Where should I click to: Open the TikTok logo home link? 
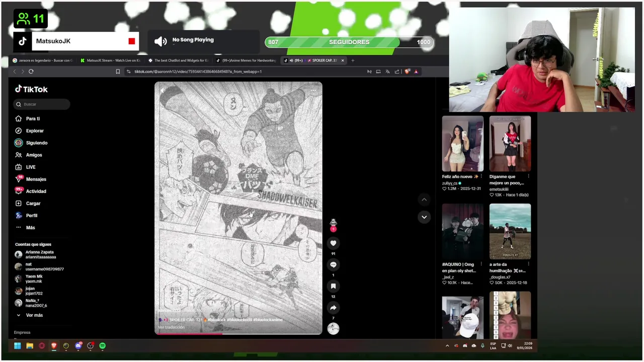[31, 89]
